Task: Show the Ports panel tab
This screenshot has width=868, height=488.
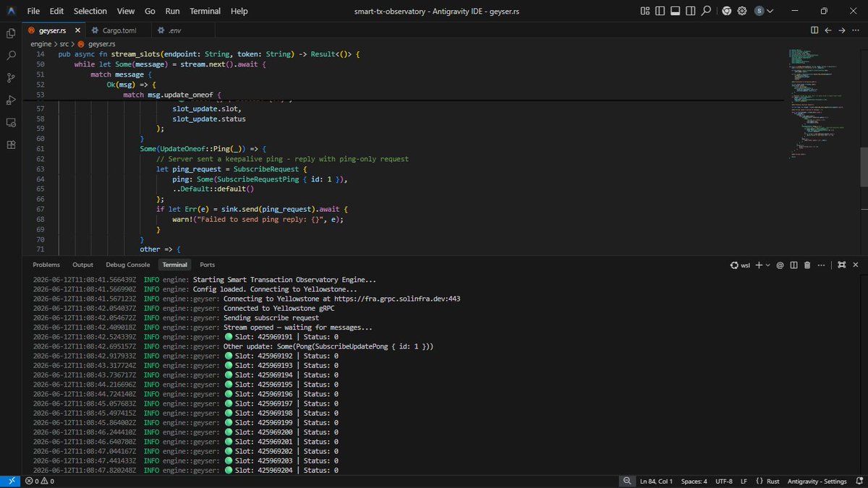Action: click(x=207, y=265)
